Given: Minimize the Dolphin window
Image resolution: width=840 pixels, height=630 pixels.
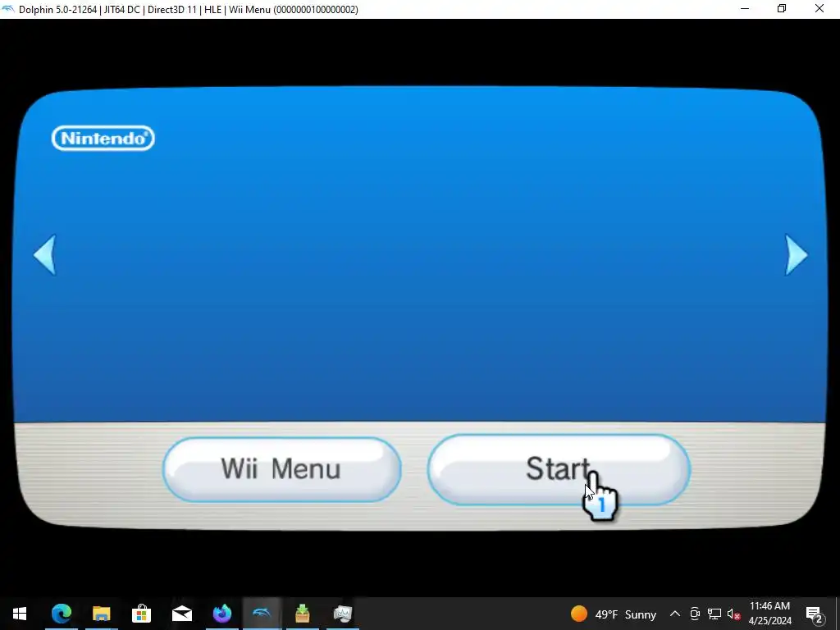Looking at the screenshot, I should (x=745, y=9).
